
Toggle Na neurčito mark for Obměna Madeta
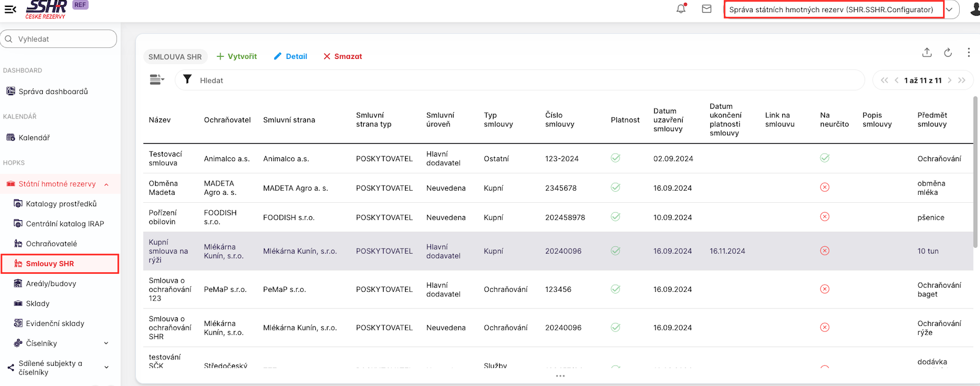coord(824,187)
